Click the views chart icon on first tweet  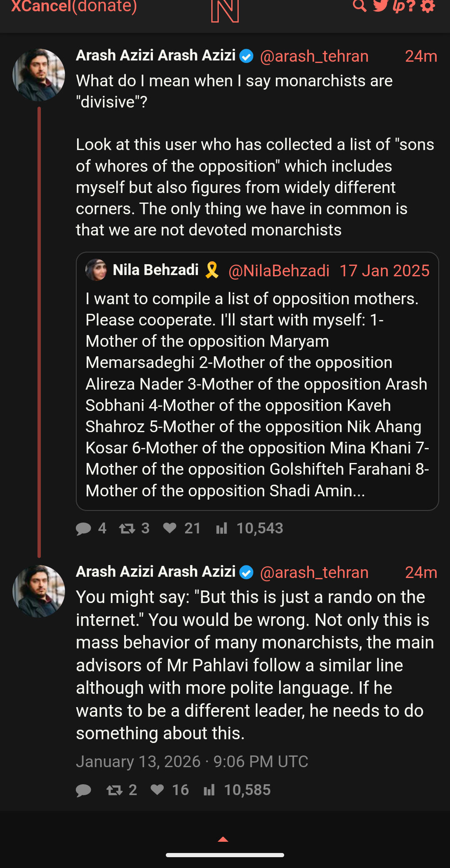coord(222,528)
